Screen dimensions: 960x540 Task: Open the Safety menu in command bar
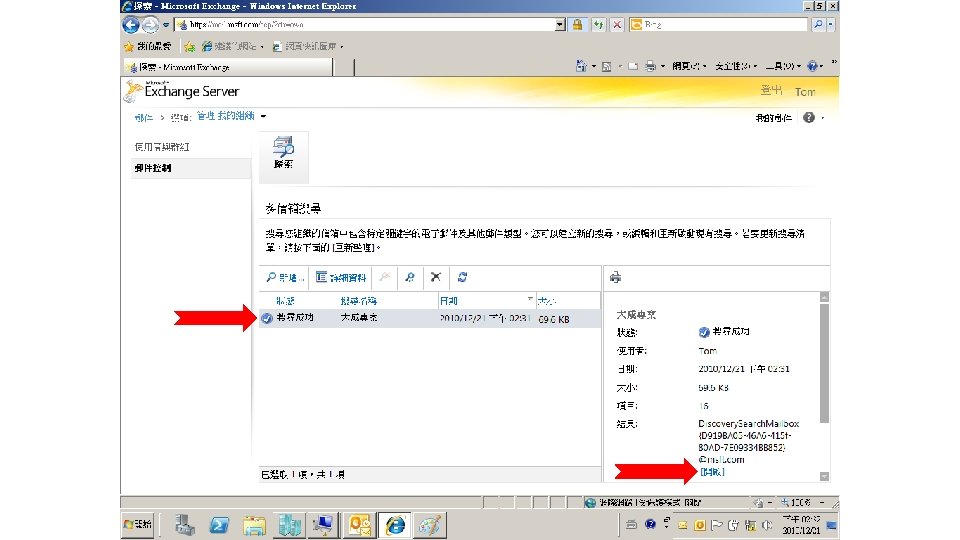tap(736, 66)
